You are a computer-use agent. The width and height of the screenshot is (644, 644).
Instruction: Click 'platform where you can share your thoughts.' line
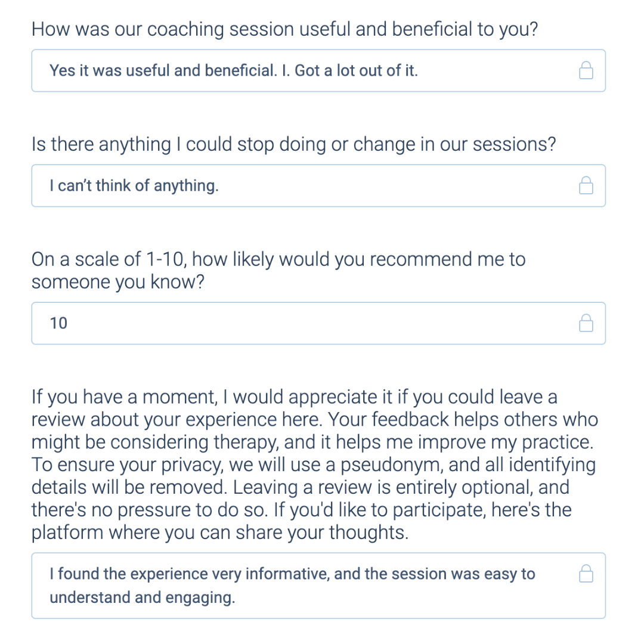click(220, 532)
